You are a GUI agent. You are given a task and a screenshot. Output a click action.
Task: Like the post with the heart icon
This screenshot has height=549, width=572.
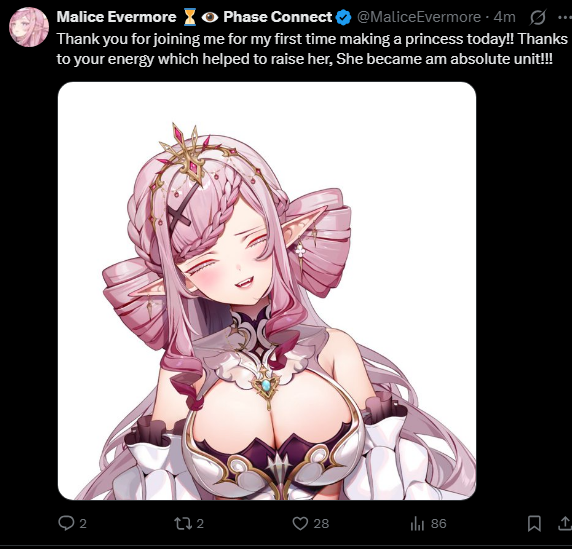tap(300, 523)
